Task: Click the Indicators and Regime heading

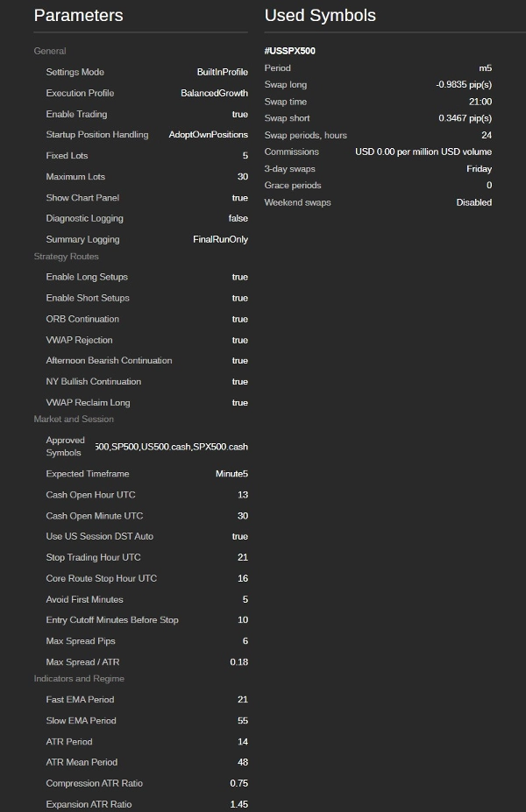Action: click(79, 678)
